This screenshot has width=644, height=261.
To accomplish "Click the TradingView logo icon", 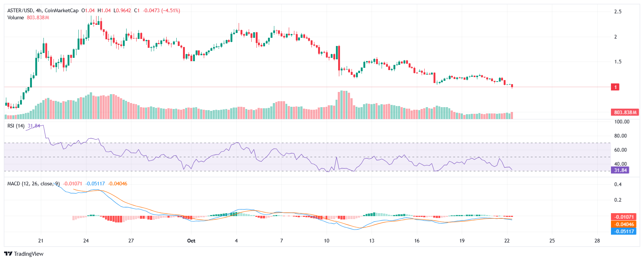I will point(8,254).
